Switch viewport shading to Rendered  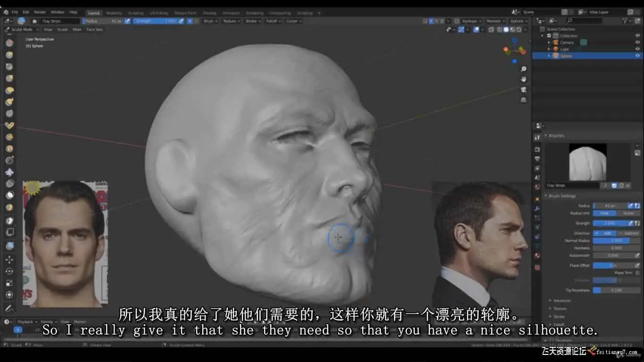coord(519,29)
